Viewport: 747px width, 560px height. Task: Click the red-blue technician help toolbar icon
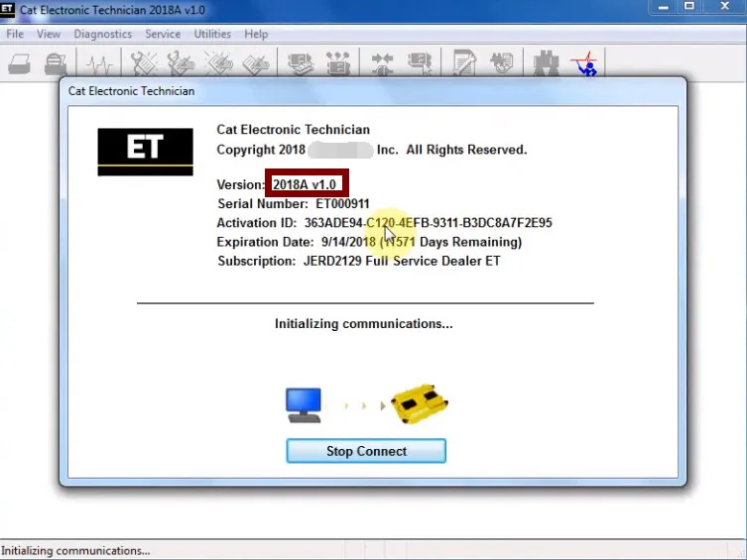pos(585,63)
